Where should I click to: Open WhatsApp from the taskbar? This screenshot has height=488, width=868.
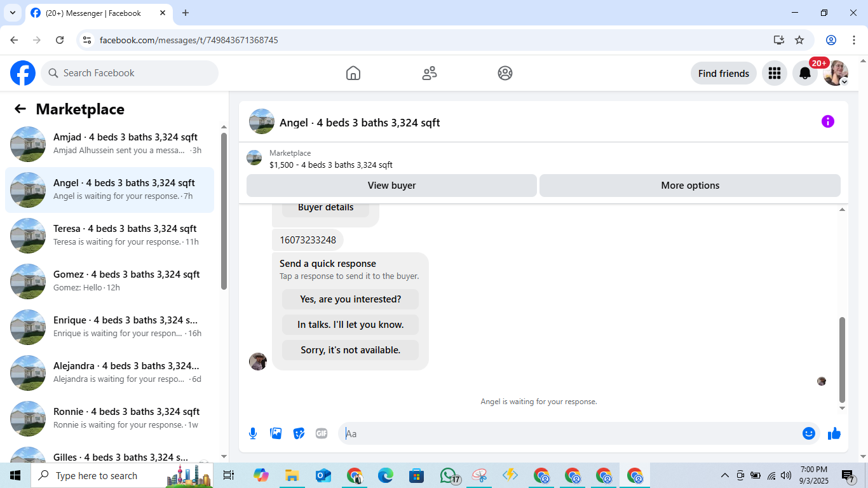click(x=449, y=475)
